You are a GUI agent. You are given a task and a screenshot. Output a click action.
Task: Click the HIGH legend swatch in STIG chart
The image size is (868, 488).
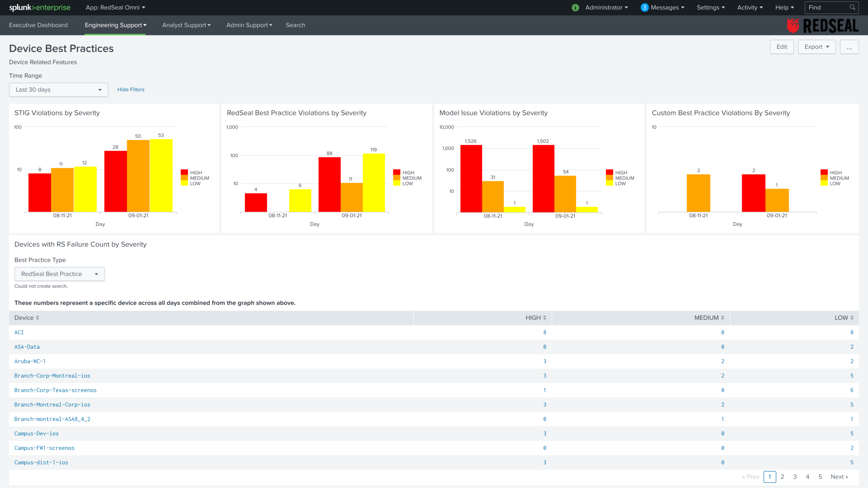coord(184,172)
